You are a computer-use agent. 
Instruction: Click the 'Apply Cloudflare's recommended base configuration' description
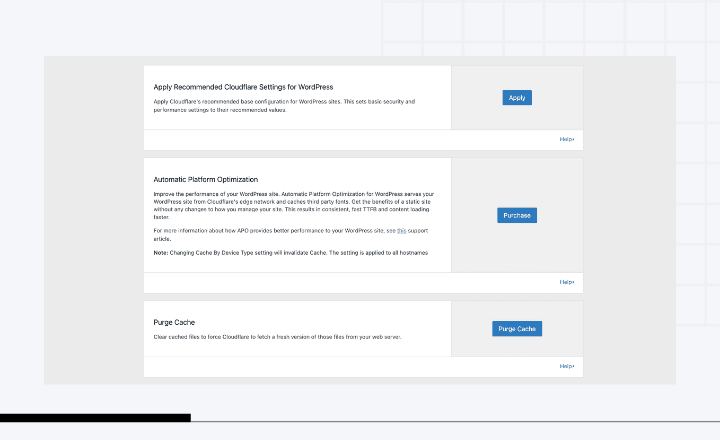(284, 106)
